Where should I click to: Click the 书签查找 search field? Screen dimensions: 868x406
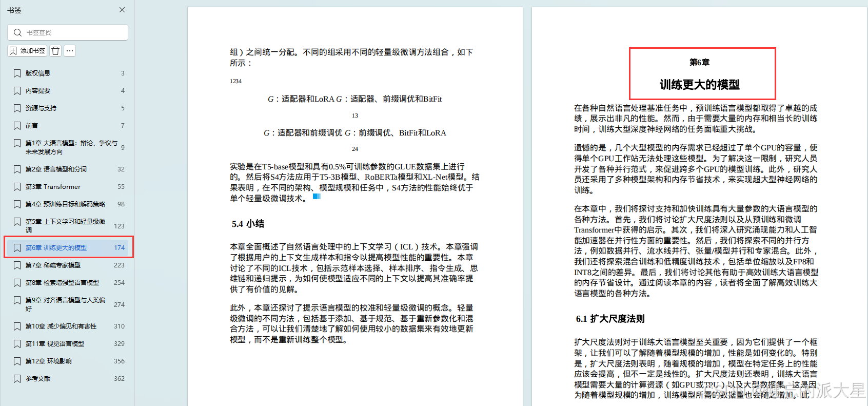tap(68, 32)
